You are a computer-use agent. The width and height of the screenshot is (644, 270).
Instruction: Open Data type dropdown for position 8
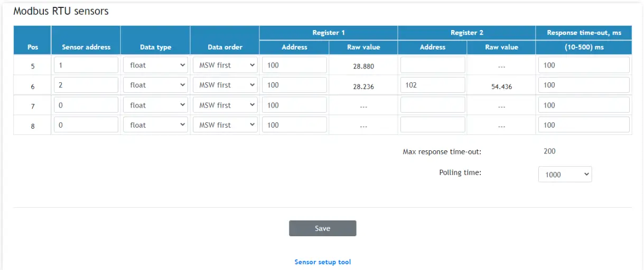(x=156, y=125)
